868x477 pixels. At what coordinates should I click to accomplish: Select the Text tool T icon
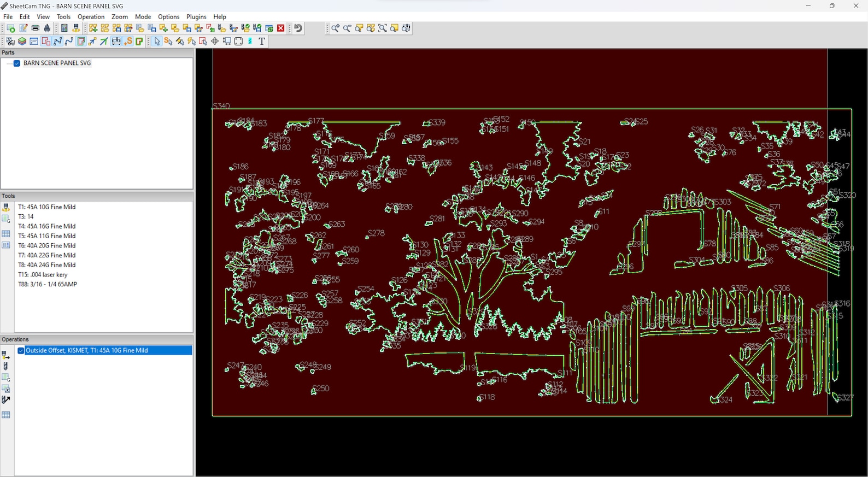(x=262, y=42)
